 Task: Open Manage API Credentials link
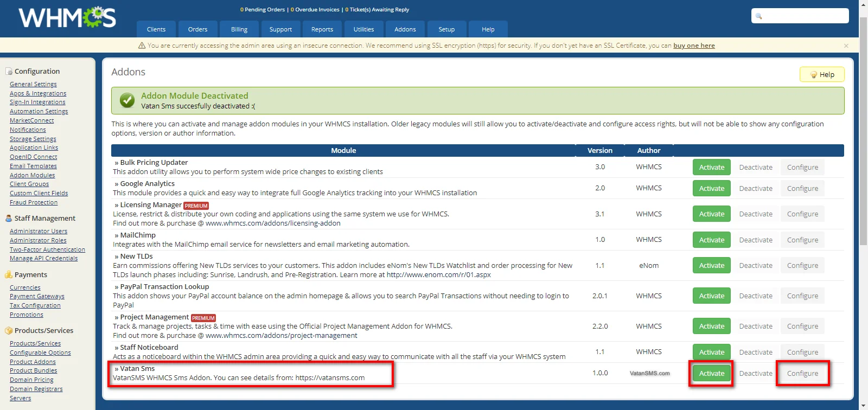(44, 258)
